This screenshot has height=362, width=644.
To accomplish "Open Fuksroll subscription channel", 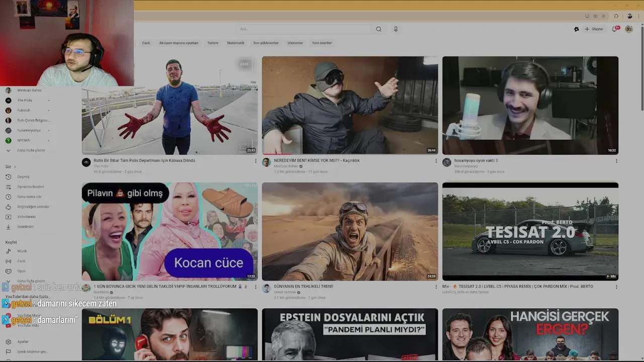I will click(28, 110).
